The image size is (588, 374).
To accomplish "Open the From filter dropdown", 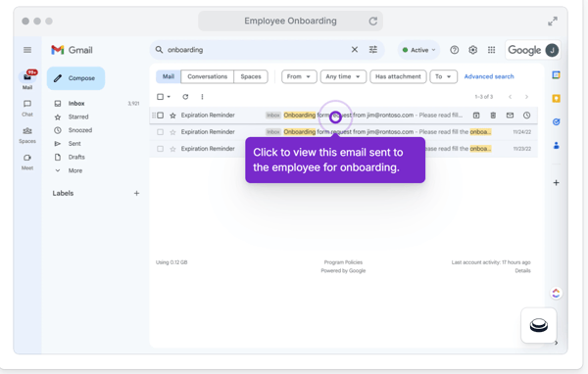I will 299,76.
